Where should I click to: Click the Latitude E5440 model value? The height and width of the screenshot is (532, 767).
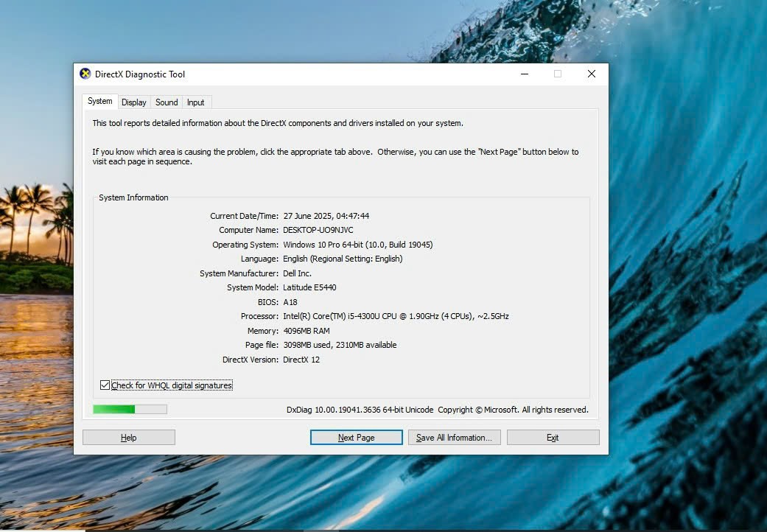point(309,287)
